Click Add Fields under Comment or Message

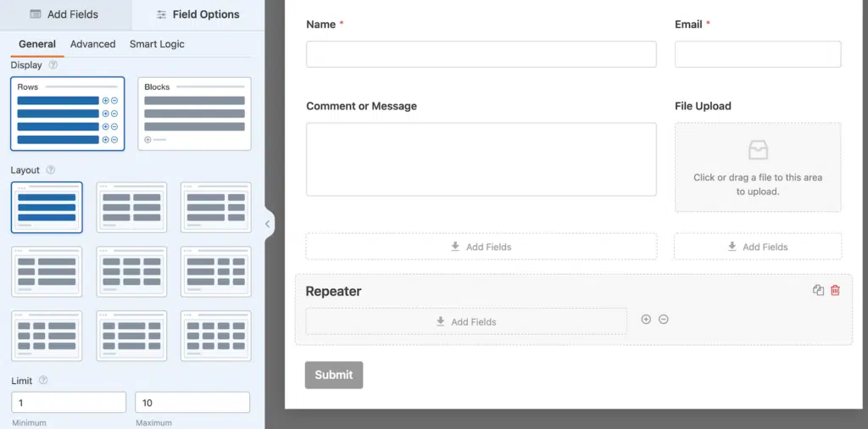(x=481, y=247)
